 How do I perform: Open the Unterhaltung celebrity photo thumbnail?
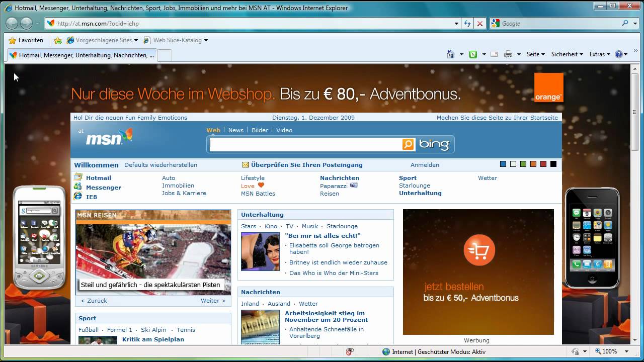tap(260, 251)
